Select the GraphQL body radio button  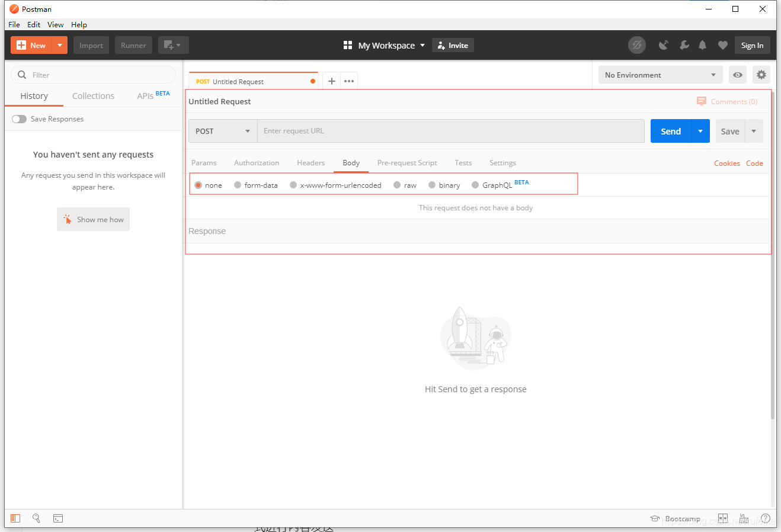[x=475, y=185]
